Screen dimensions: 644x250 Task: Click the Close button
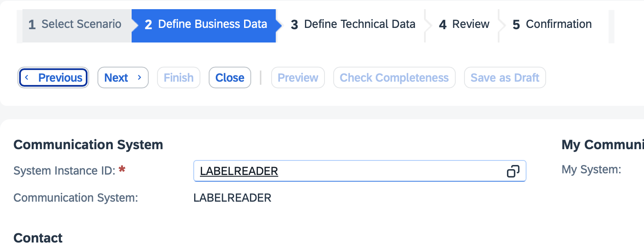click(x=230, y=78)
